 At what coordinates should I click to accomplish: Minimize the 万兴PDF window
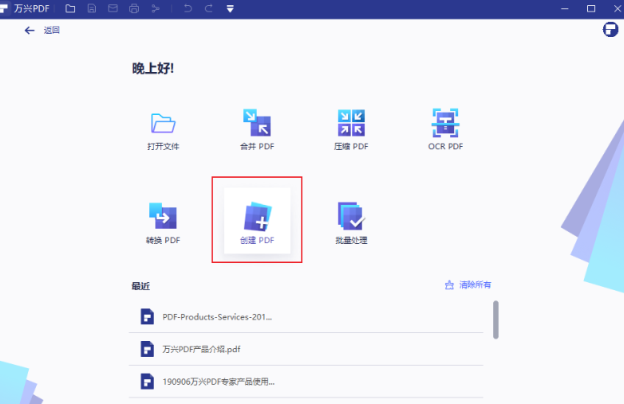pos(565,8)
